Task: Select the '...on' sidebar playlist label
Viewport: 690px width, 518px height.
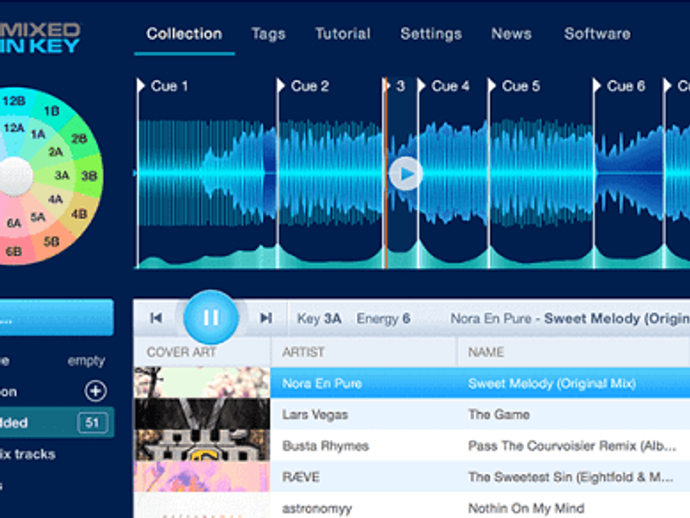Action: tap(8, 392)
